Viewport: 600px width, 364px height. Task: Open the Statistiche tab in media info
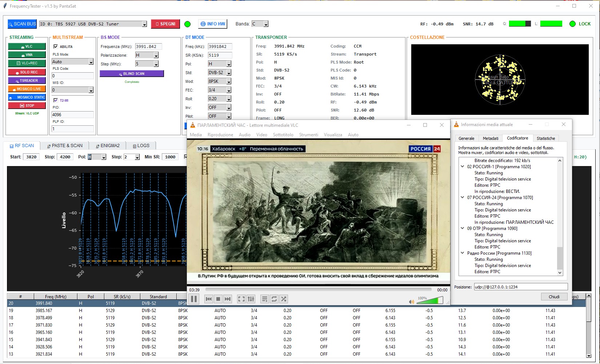coord(546,138)
